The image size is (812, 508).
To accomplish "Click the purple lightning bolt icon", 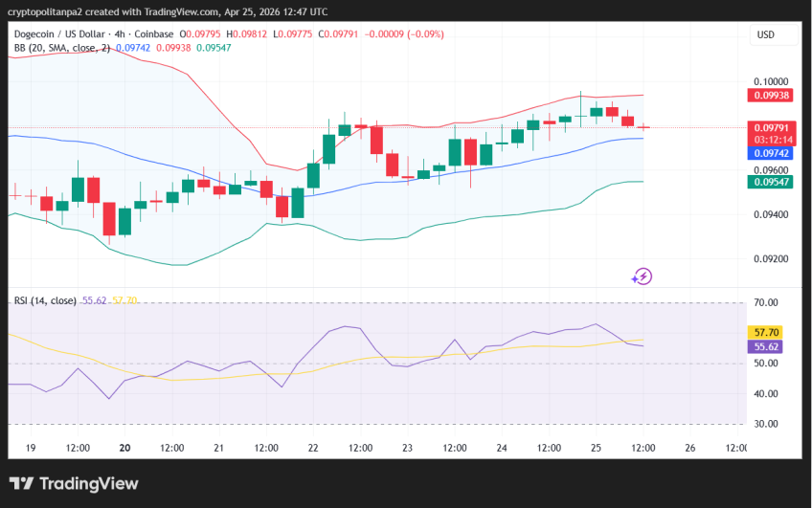I will (642, 276).
